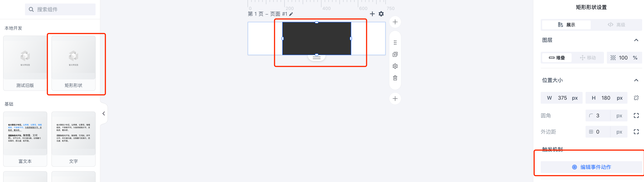Click the duplicate component icon
Viewport: 644px width, 182px height.
(x=395, y=54)
